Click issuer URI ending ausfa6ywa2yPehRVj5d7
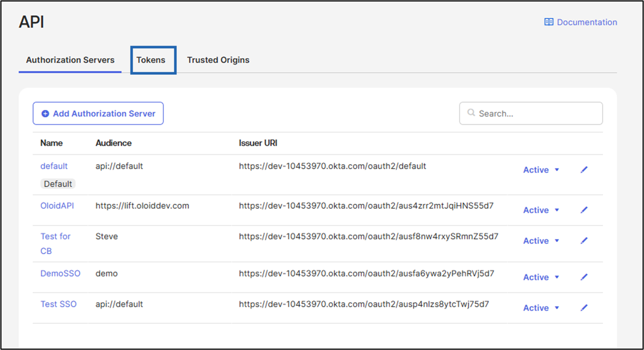 [367, 273]
